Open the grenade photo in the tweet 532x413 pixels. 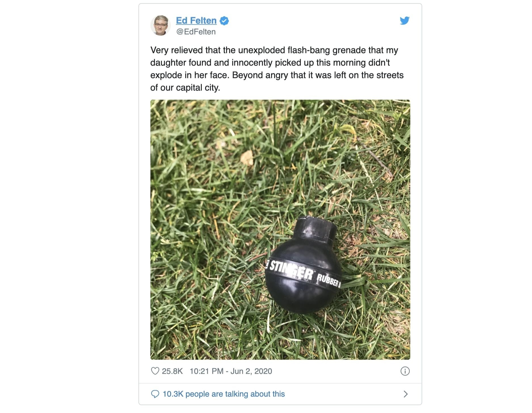click(280, 230)
